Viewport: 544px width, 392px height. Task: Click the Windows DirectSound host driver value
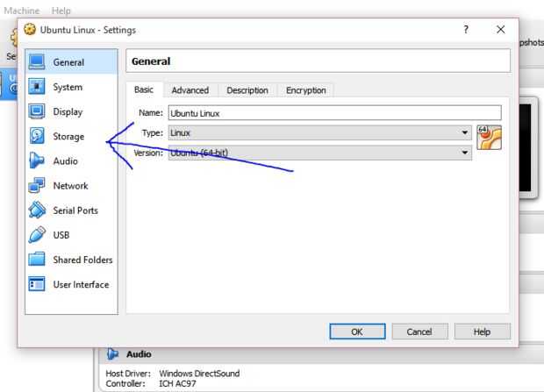pyautogui.click(x=199, y=374)
